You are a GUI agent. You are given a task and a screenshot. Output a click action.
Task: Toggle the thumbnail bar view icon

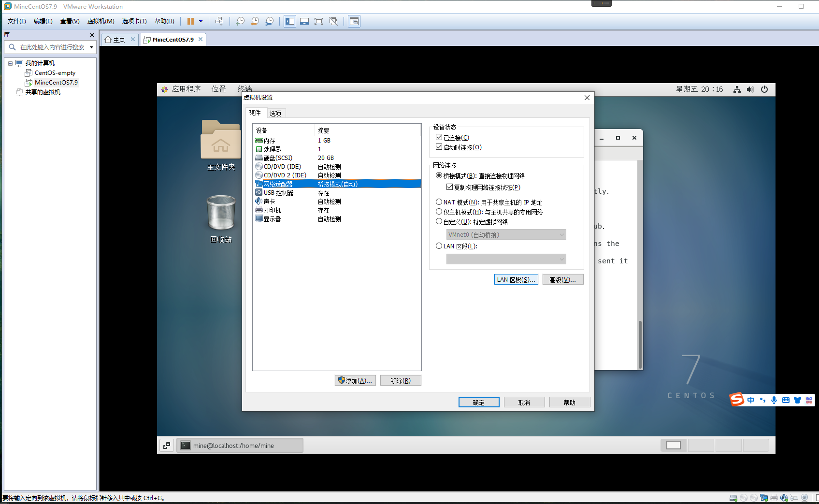304,21
